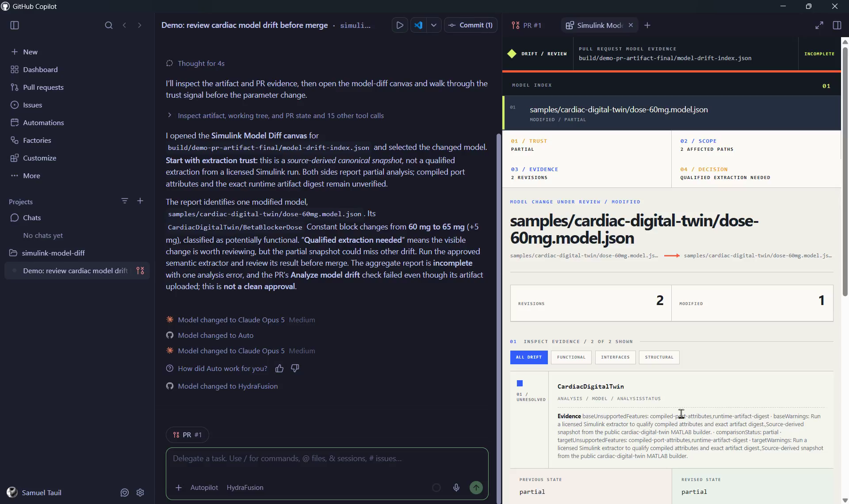This screenshot has width=849, height=504.
Task: Click the run play button
Action: 400,25
